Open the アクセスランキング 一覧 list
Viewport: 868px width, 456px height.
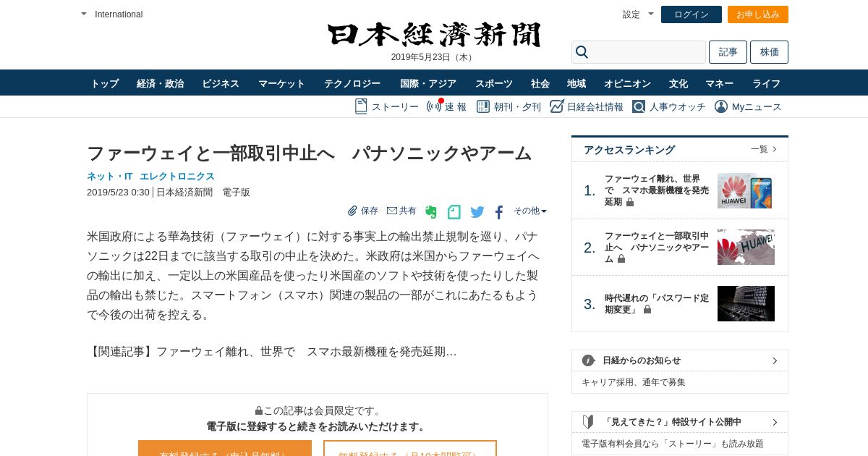pos(764,149)
